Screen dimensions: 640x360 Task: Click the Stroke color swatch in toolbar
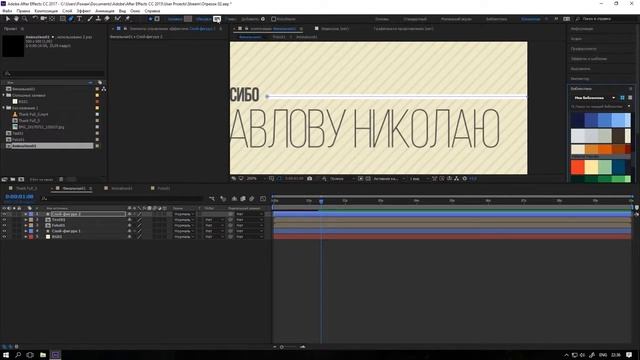click(x=217, y=19)
